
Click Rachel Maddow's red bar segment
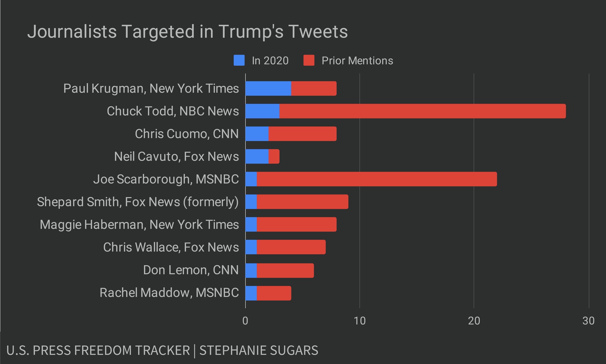tap(274, 293)
